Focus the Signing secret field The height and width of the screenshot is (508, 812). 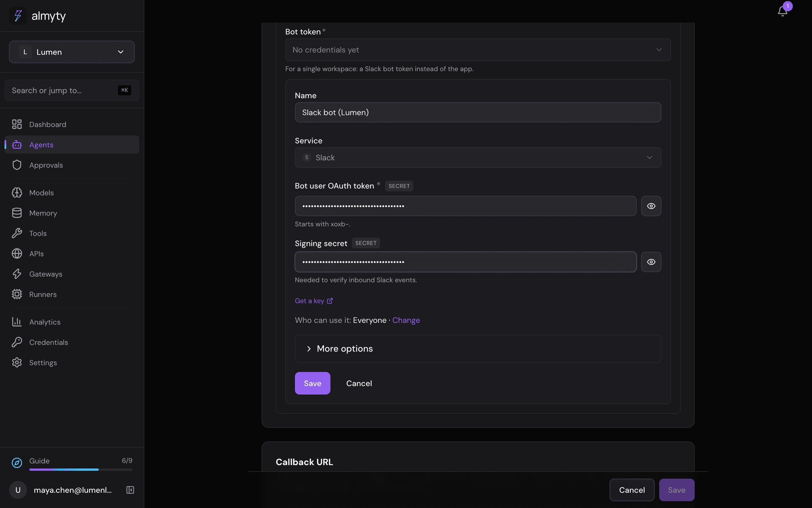point(465,262)
